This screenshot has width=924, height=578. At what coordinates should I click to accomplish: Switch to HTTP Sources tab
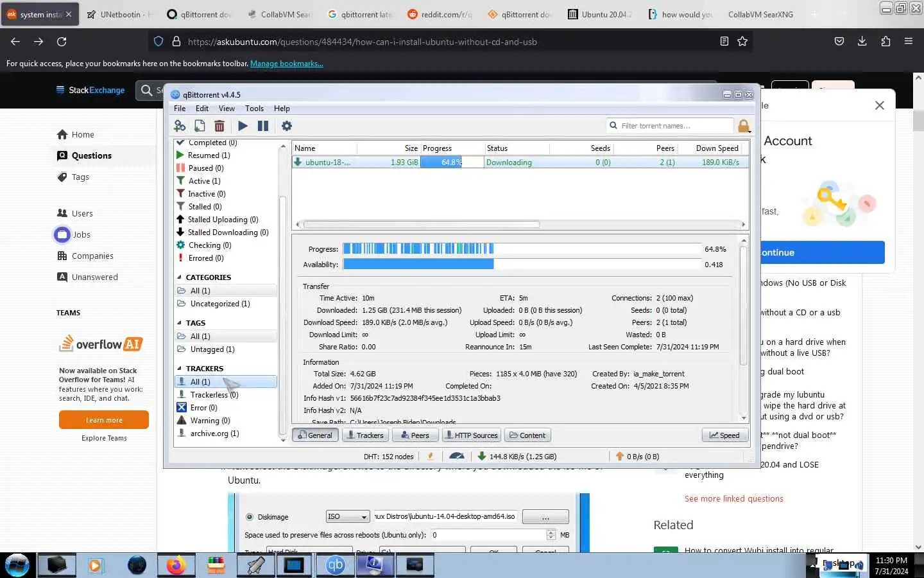click(x=472, y=435)
